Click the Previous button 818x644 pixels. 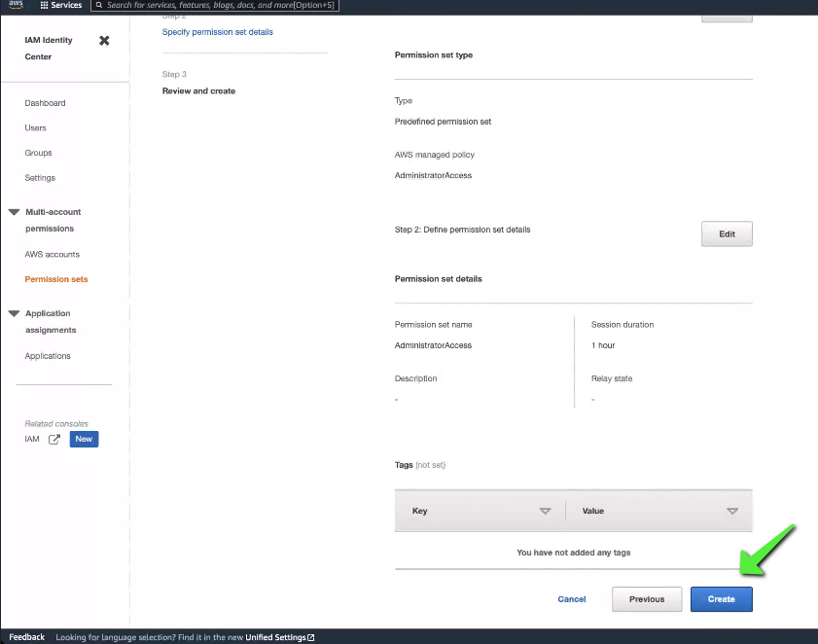click(x=647, y=599)
